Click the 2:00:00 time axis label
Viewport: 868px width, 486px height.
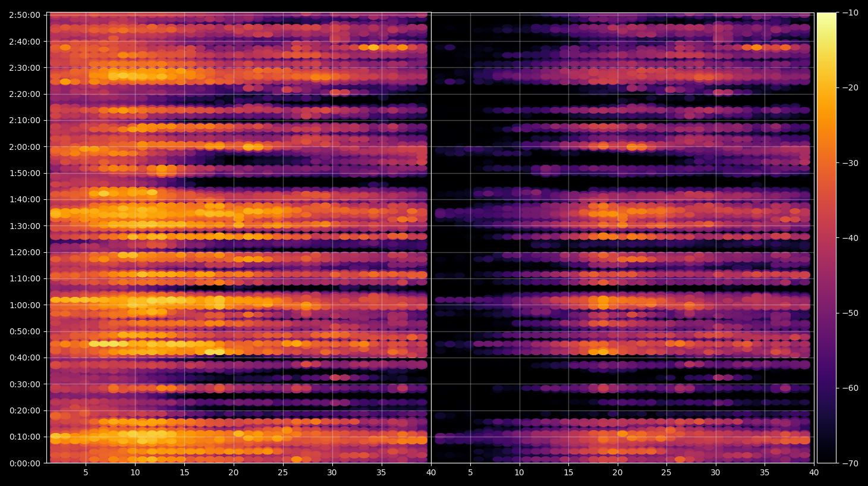tap(24, 147)
